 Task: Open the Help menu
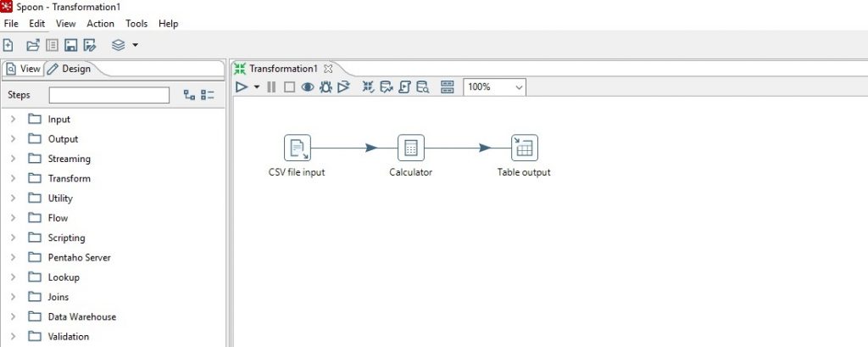click(x=169, y=23)
